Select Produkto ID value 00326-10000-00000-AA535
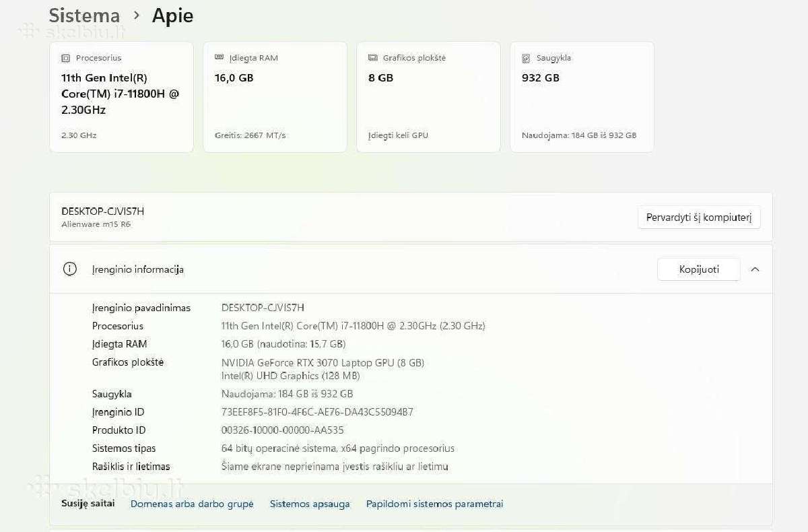Viewport: 808px width, 532px height. pyautogui.click(x=282, y=430)
